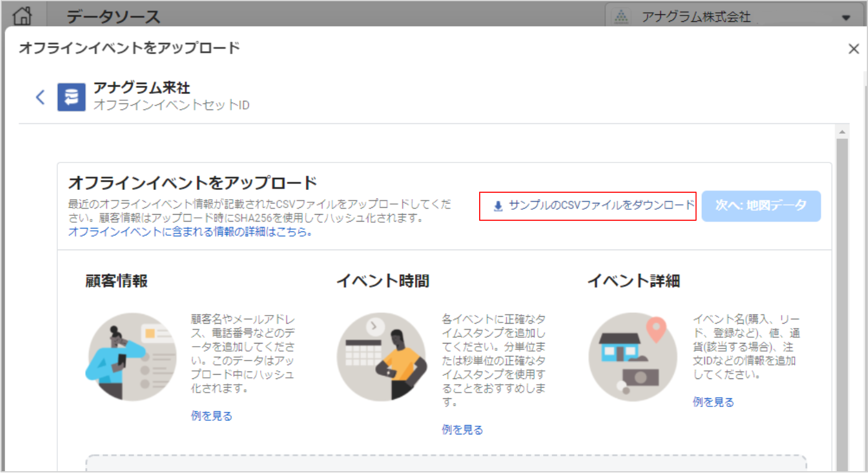Click the イベント時間 calendar illustration
This screenshot has width=868, height=473.
[x=381, y=357]
